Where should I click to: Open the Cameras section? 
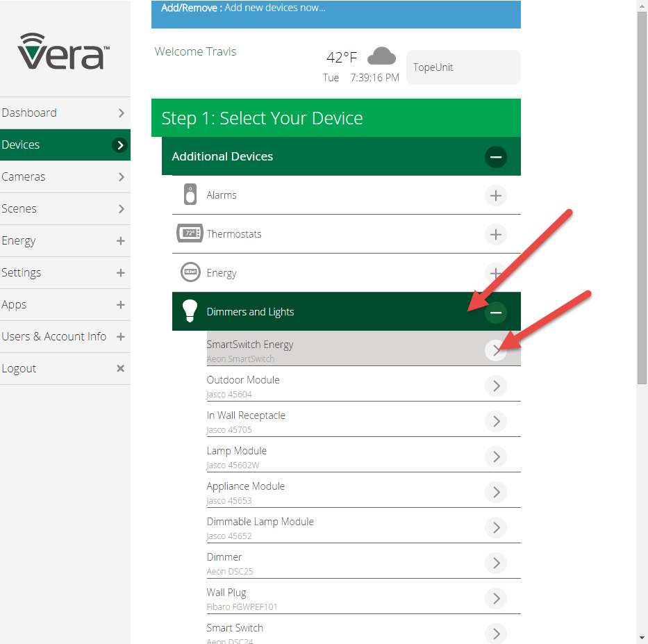65,176
